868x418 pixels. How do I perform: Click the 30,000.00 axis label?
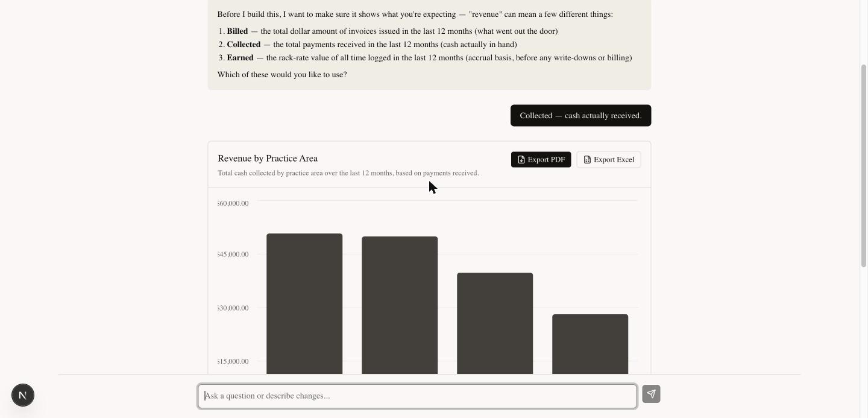233,308
